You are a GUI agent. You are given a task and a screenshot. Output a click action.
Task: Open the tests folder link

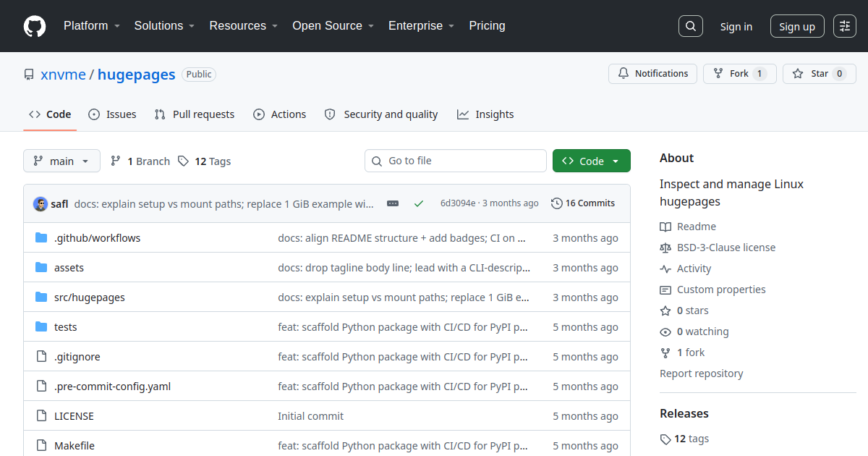[66, 327]
